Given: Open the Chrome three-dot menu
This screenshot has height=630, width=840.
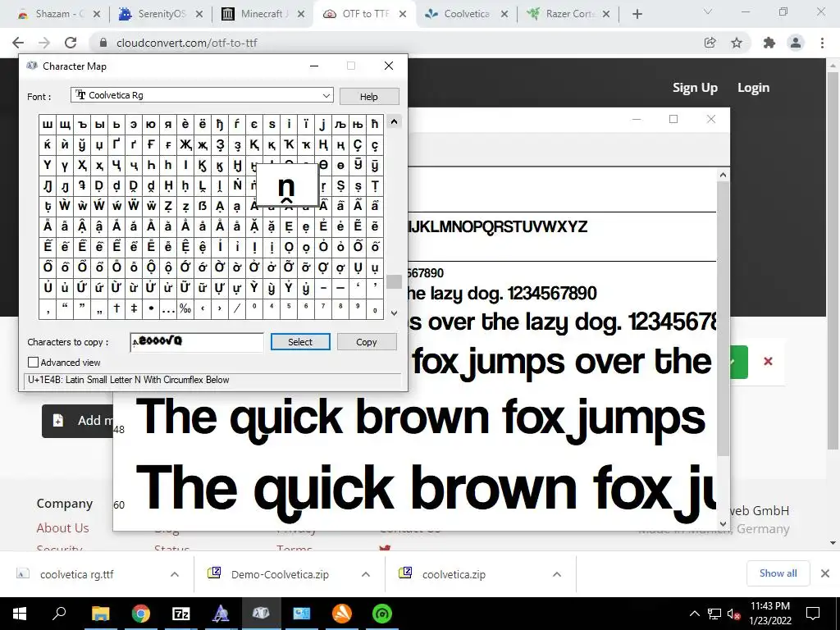Looking at the screenshot, I should pyautogui.click(x=822, y=43).
